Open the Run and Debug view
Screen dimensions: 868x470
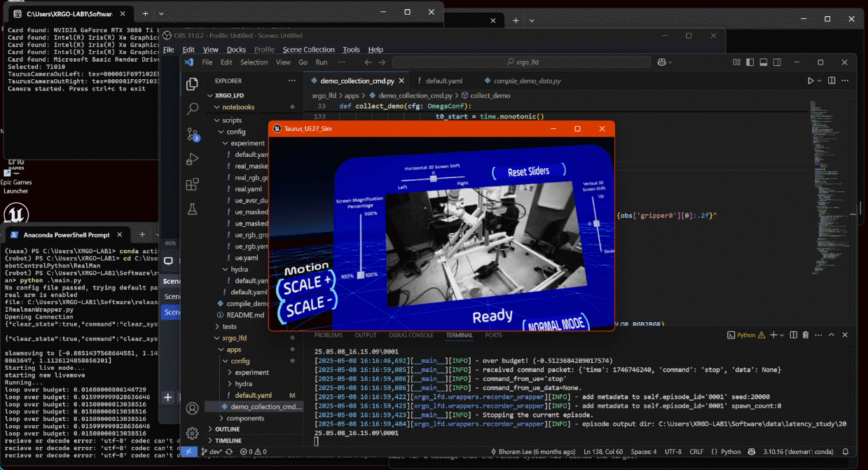coord(192,159)
